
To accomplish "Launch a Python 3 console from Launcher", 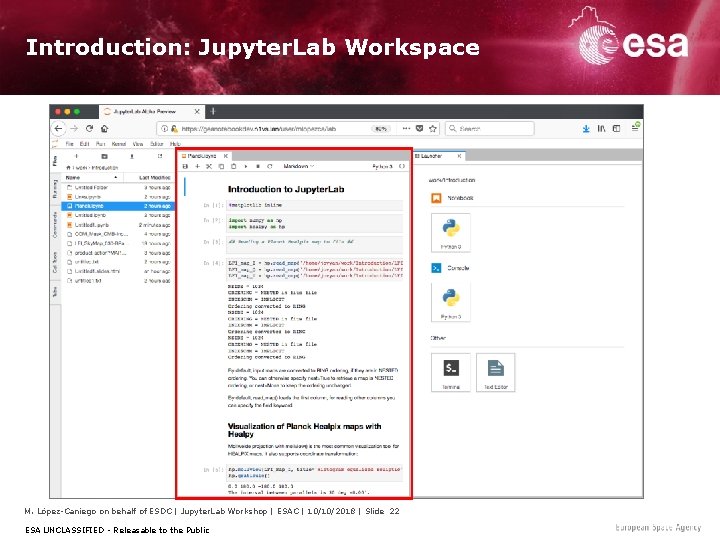I will coord(451,302).
